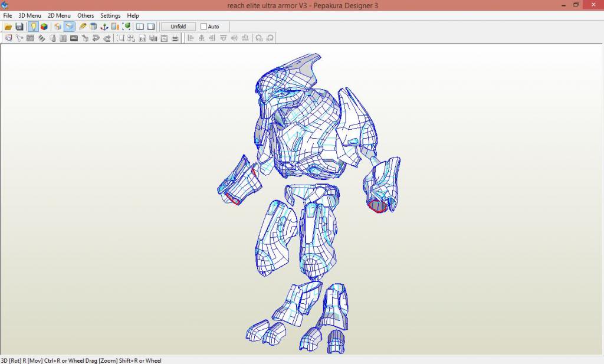Click the align horizontal center icon
The height and width of the screenshot is (364, 604).
(x=202, y=38)
